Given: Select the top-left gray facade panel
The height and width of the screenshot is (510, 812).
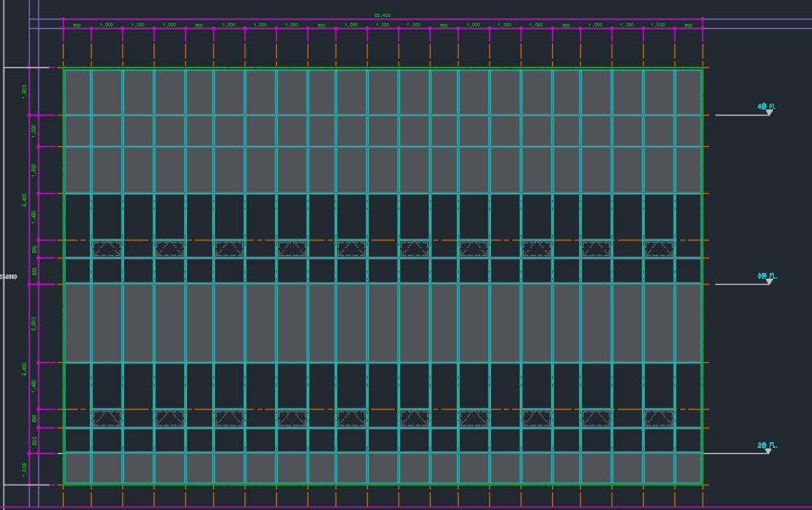Looking at the screenshot, I should tap(77, 92).
